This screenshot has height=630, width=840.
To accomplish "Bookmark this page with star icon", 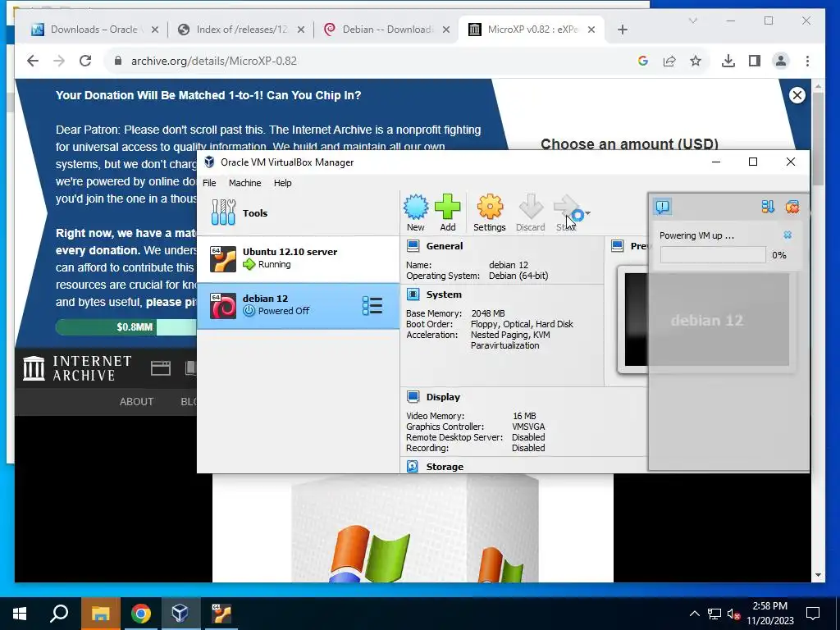I will [x=696, y=61].
